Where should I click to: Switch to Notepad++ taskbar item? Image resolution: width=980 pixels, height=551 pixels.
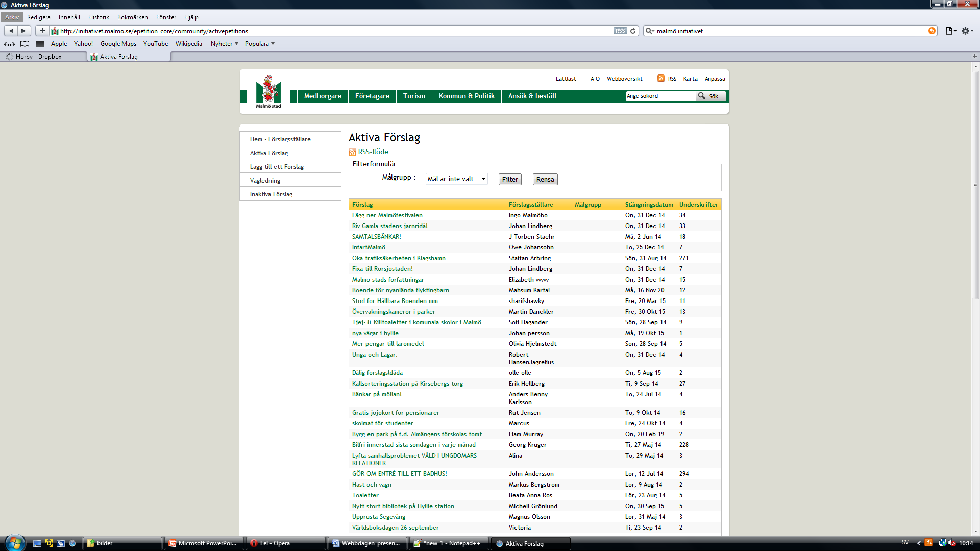click(x=449, y=543)
